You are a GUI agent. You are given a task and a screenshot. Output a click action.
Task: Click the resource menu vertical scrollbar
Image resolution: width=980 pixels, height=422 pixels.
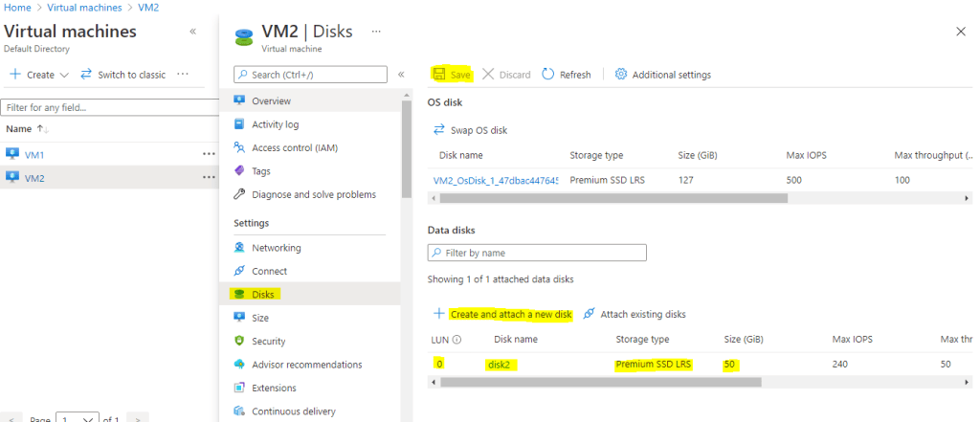406,148
